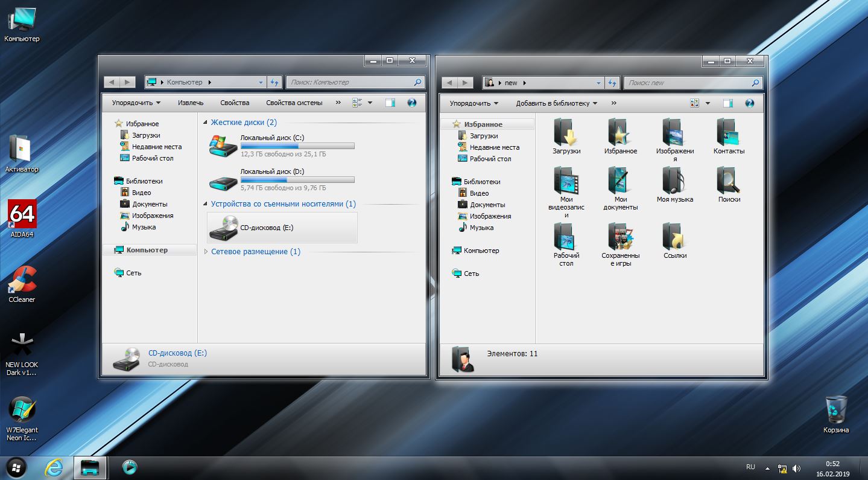Open address history dropdown in new window
868x480 pixels.
click(598, 83)
